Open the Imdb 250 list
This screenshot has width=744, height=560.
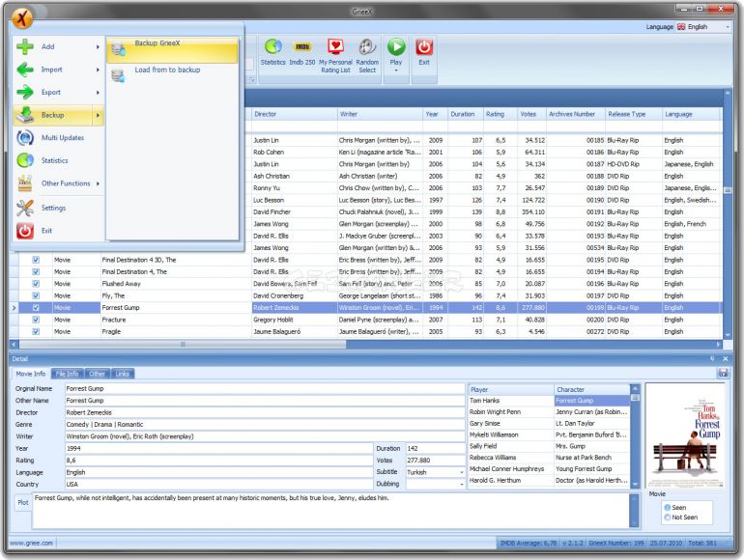(x=302, y=53)
